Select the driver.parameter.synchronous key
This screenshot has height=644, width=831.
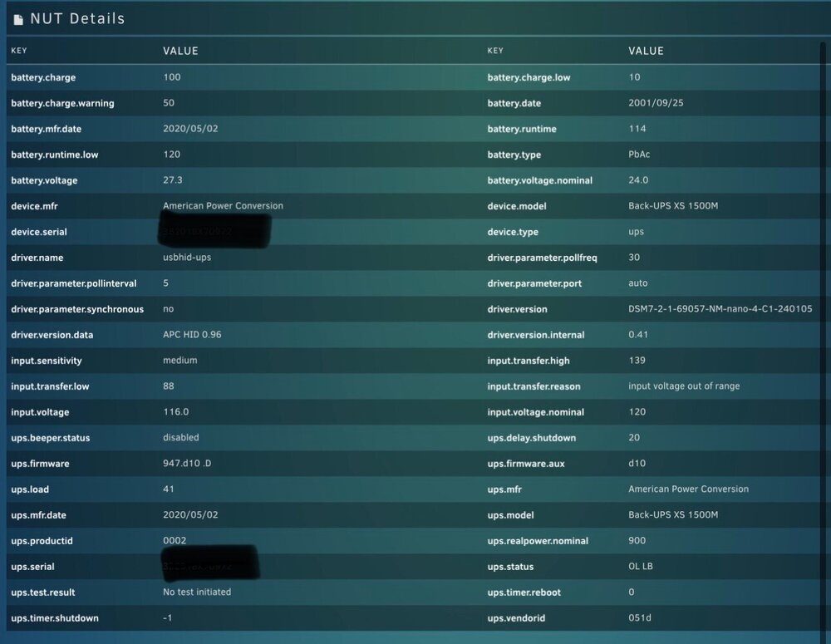(77, 309)
